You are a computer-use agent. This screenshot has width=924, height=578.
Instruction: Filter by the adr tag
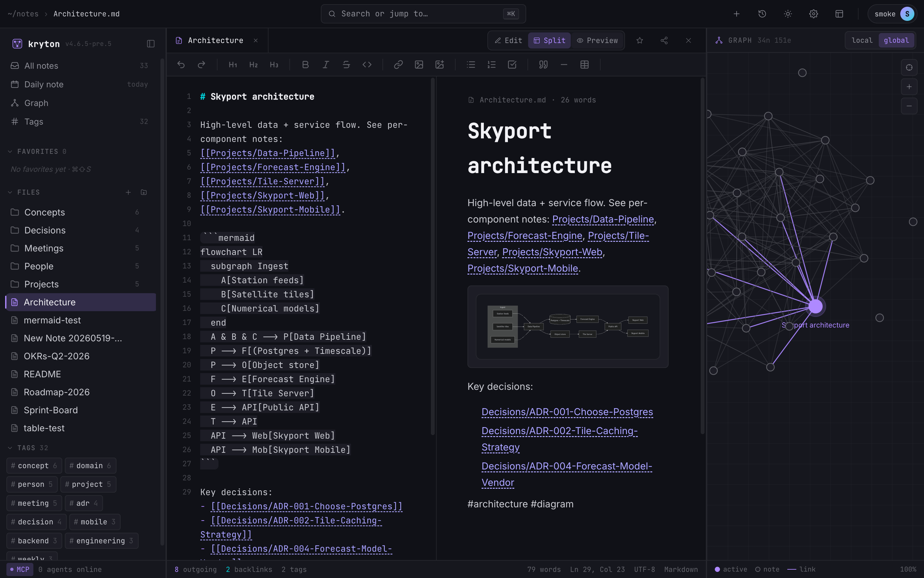pos(84,503)
